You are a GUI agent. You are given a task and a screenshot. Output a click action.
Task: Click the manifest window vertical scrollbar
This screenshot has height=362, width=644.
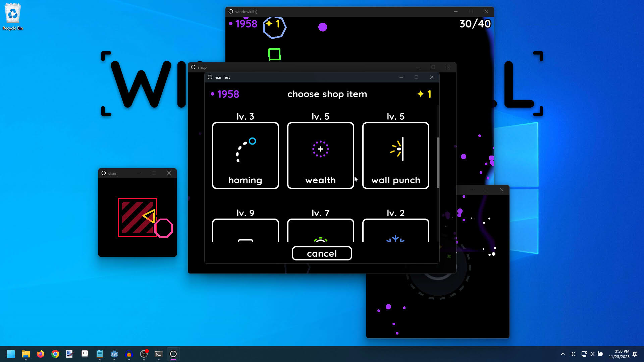[438, 163]
